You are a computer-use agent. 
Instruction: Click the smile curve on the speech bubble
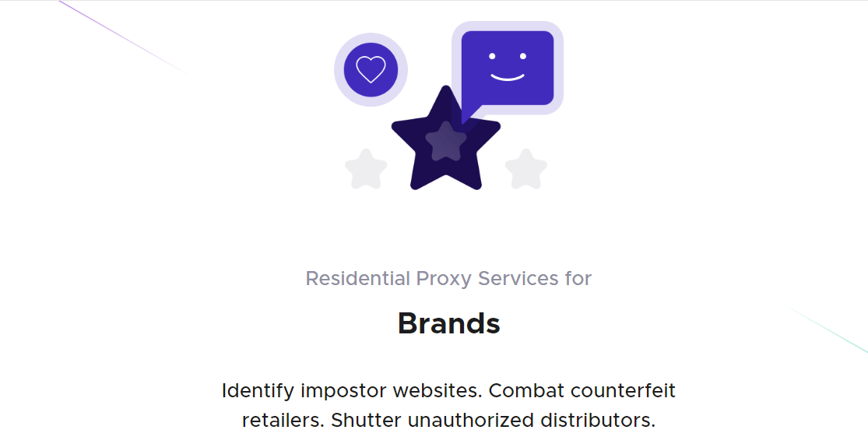507,77
